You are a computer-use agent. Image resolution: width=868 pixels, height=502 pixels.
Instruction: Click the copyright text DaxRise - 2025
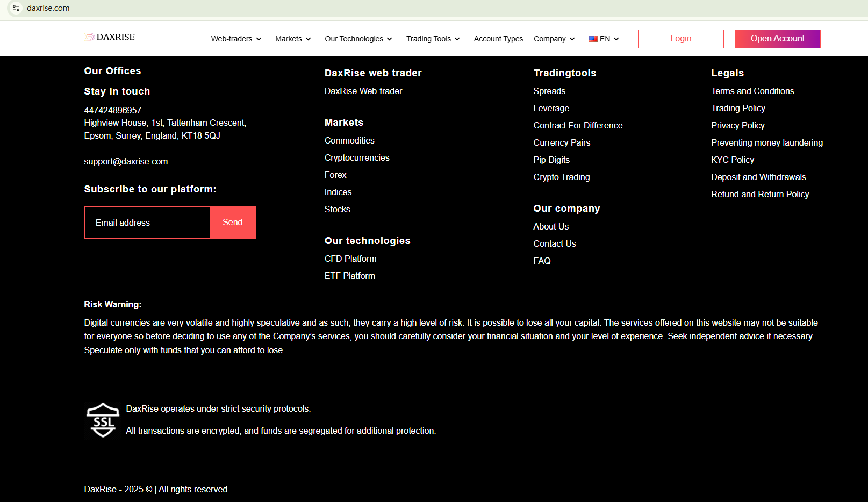pos(157,490)
